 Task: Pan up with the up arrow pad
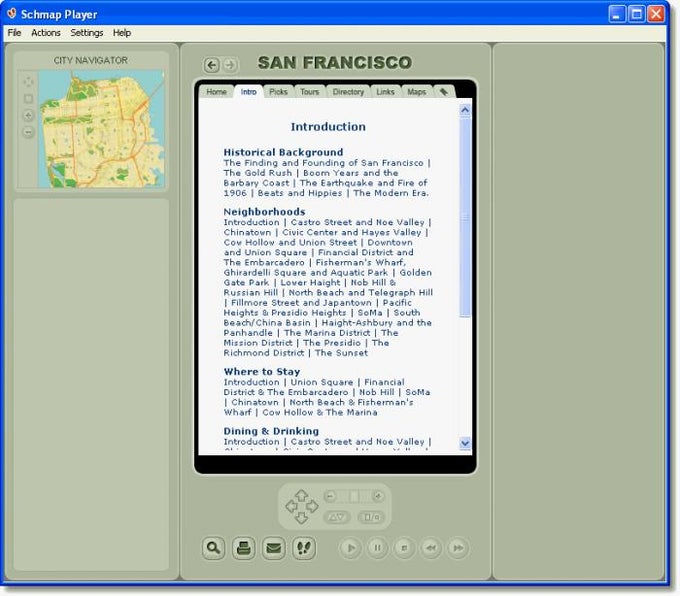301,496
